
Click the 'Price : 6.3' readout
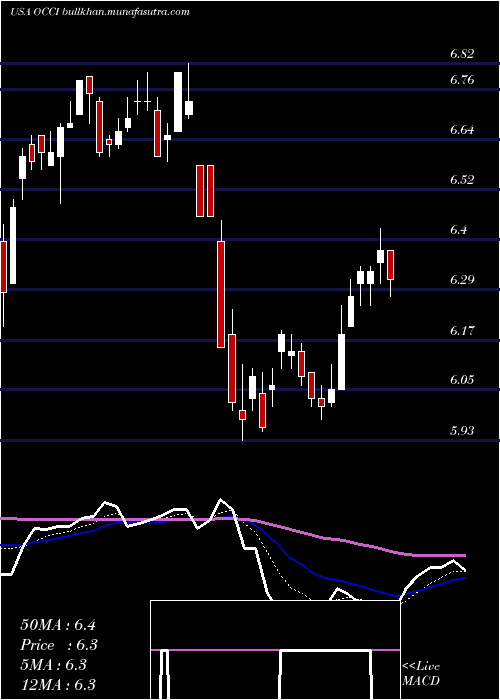tap(59, 645)
